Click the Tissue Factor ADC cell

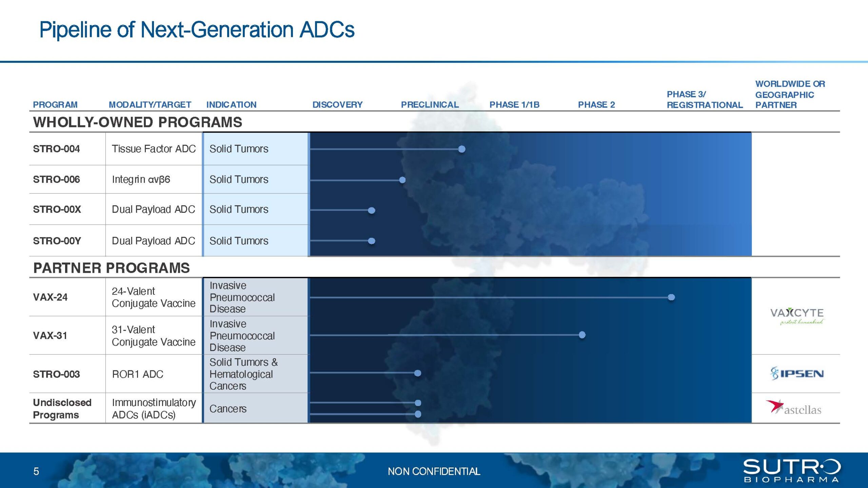[x=154, y=149]
